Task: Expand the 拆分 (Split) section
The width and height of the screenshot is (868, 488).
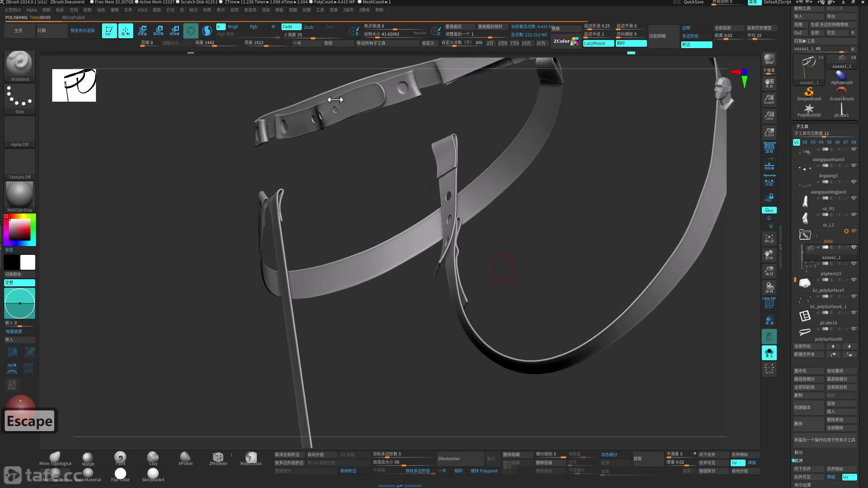Action: [x=799, y=452]
